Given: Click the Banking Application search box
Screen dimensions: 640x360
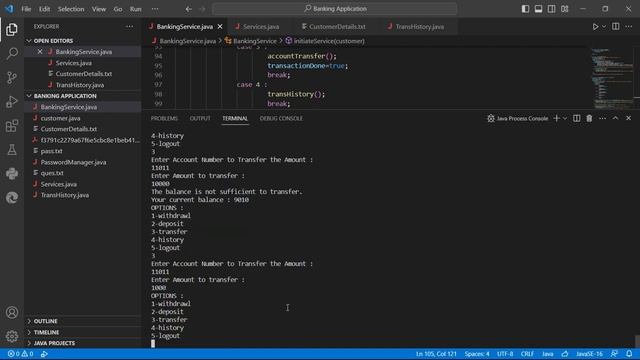Looking at the screenshot, I should coord(335,9).
